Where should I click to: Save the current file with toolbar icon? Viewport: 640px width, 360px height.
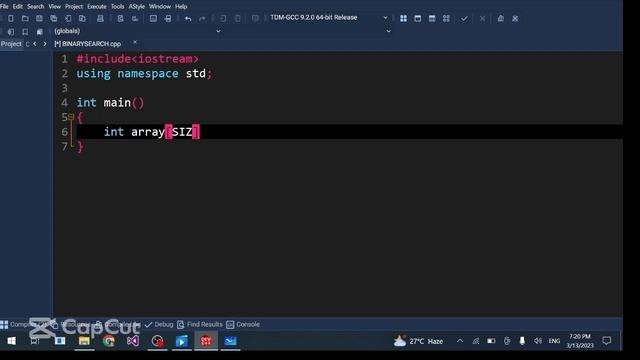39,18
